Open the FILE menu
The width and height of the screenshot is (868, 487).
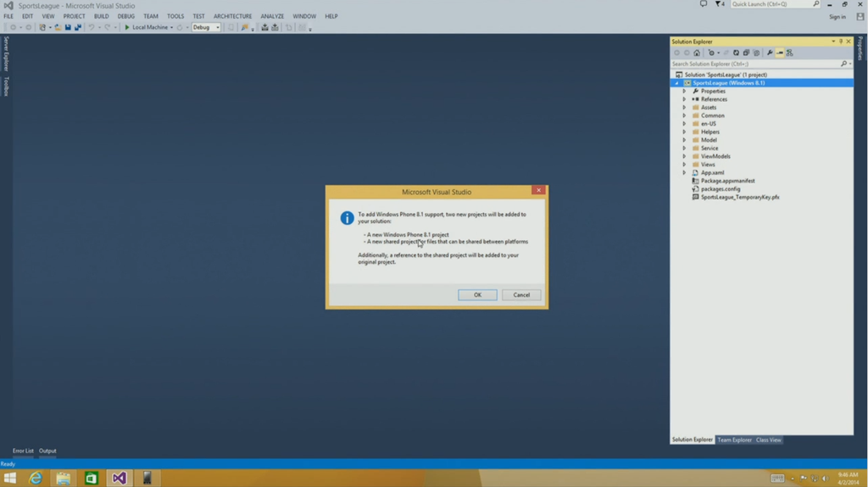8,16
